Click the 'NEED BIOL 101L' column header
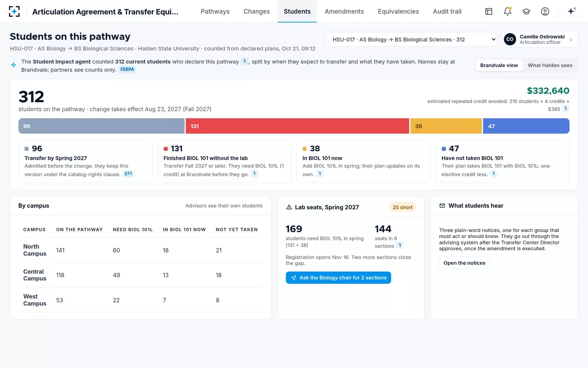The width and height of the screenshot is (588, 368). [x=133, y=230]
